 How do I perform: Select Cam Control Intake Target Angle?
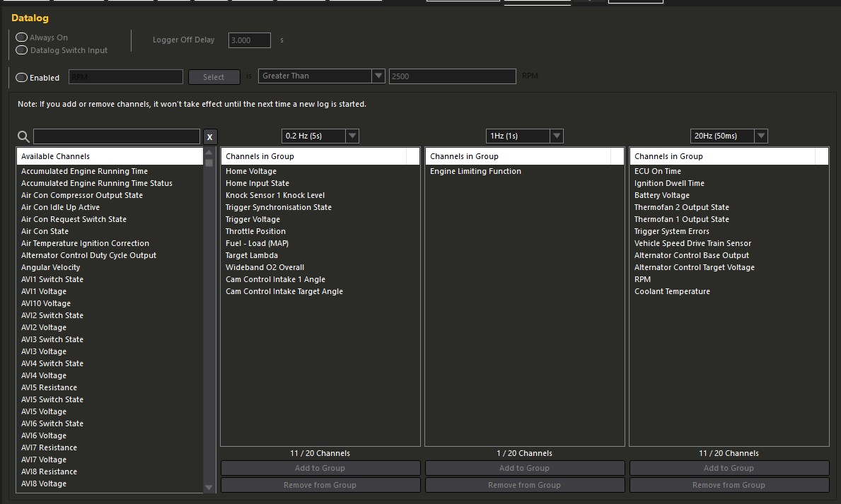click(x=284, y=292)
